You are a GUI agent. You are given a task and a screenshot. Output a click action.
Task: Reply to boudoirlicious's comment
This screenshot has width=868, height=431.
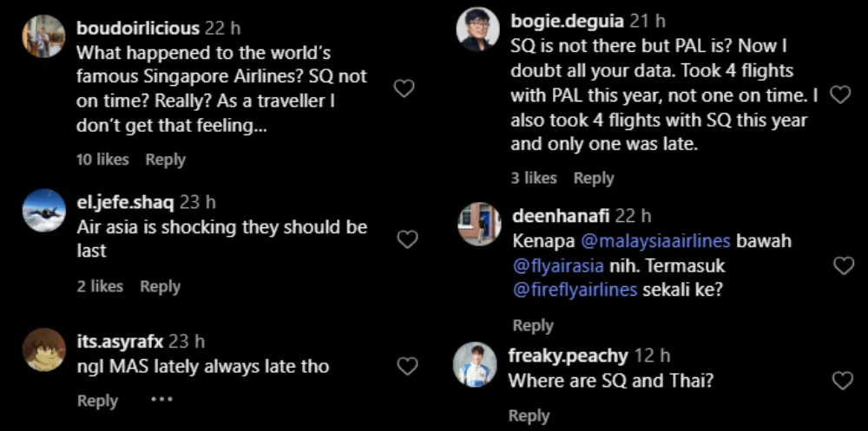point(165,160)
